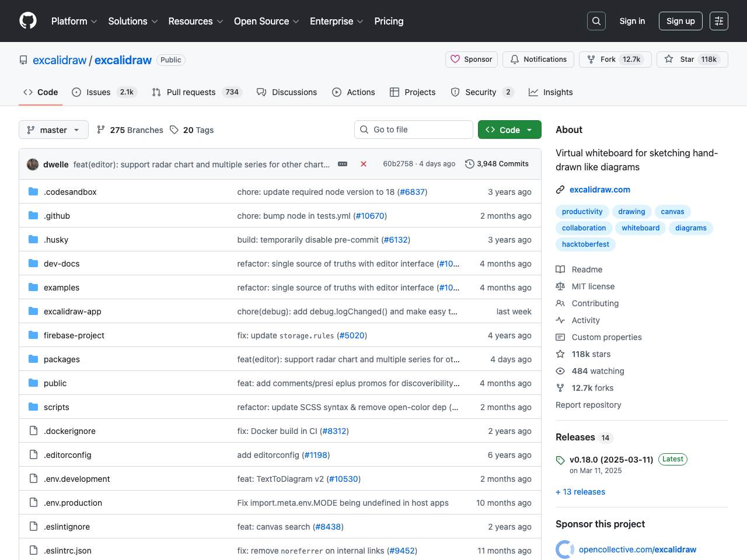Image resolution: width=747 pixels, height=560 pixels.
Task: Select the whiteboard topic tag
Action: coord(640,228)
